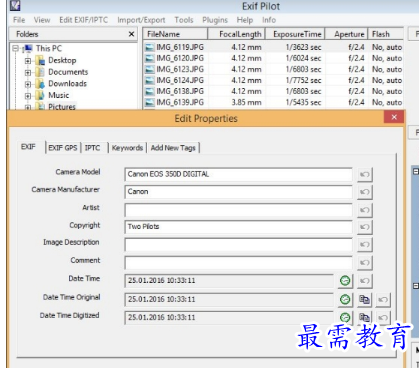Screen dimensions: 419x368
Task: Click into the Camera Manufacturer input field
Action: click(x=238, y=192)
